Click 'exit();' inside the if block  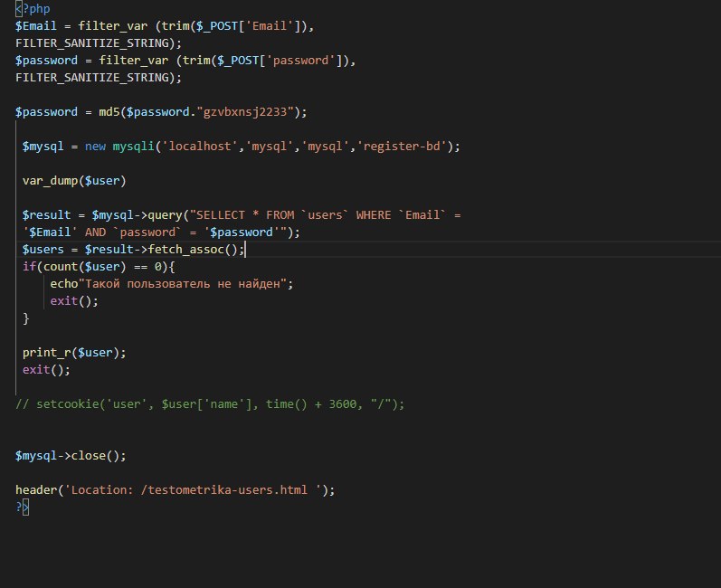(x=74, y=301)
